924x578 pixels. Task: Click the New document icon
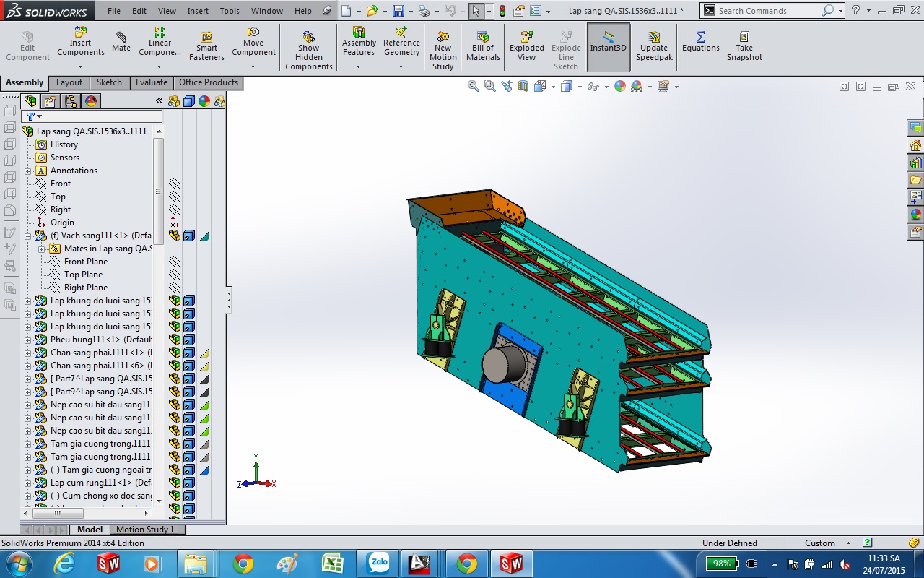pos(346,11)
